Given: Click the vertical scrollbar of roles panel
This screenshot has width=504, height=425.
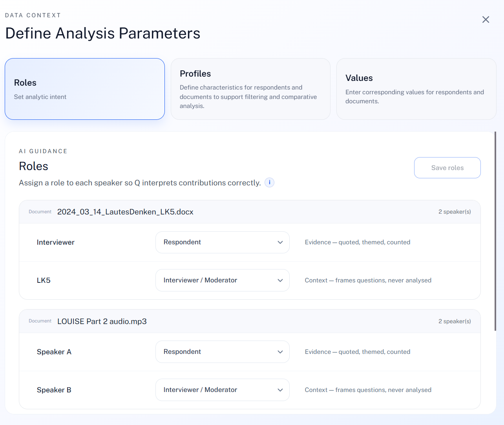Looking at the screenshot, I should [x=495, y=231].
